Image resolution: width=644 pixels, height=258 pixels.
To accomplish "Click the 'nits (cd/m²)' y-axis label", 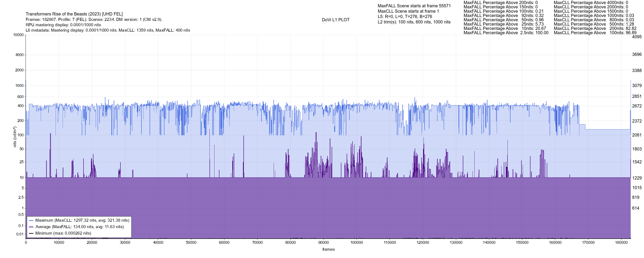I will pyautogui.click(x=15, y=137).
